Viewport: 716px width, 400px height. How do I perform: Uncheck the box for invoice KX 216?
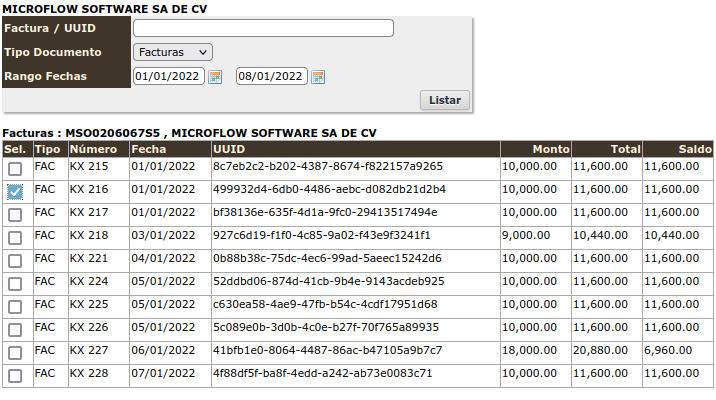pyautogui.click(x=15, y=192)
